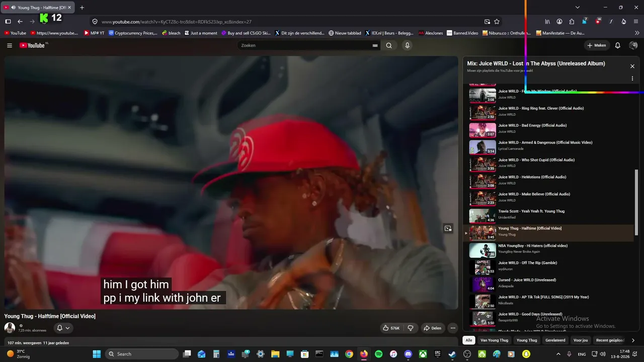Select the 'Van Young Thug' chip
This screenshot has height=362, width=644.
[x=494, y=340]
